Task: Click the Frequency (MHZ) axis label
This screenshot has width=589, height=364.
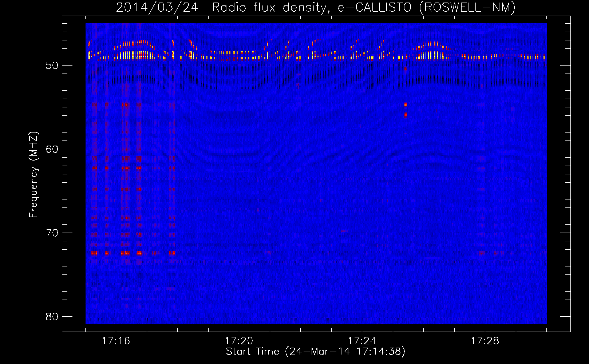Action: (x=33, y=175)
